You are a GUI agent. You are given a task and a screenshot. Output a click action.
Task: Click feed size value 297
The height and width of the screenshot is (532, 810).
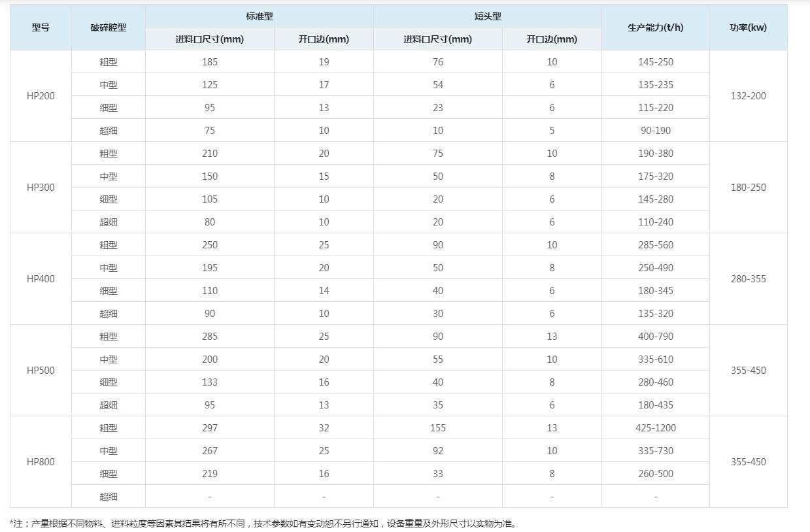point(210,428)
